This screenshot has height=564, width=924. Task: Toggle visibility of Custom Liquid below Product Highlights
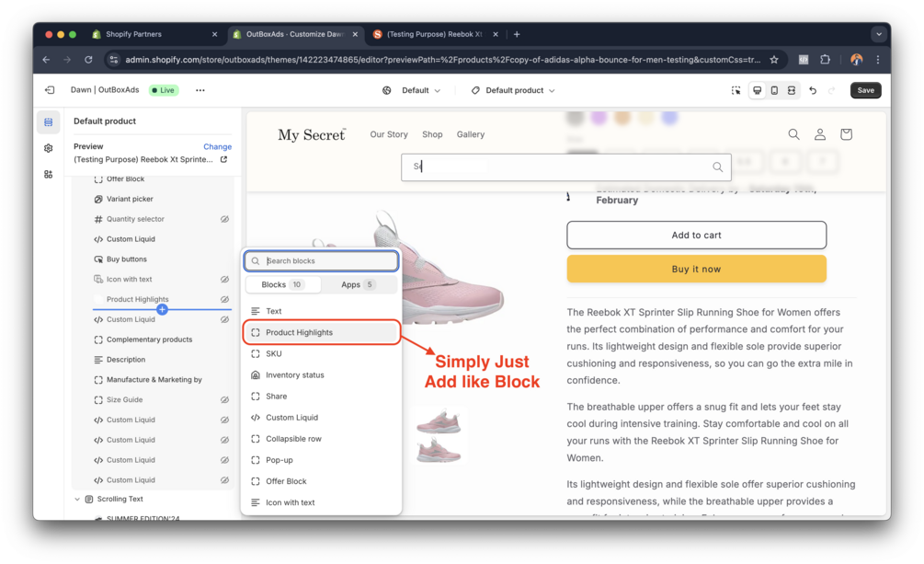pyautogui.click(x=224, y=319)
